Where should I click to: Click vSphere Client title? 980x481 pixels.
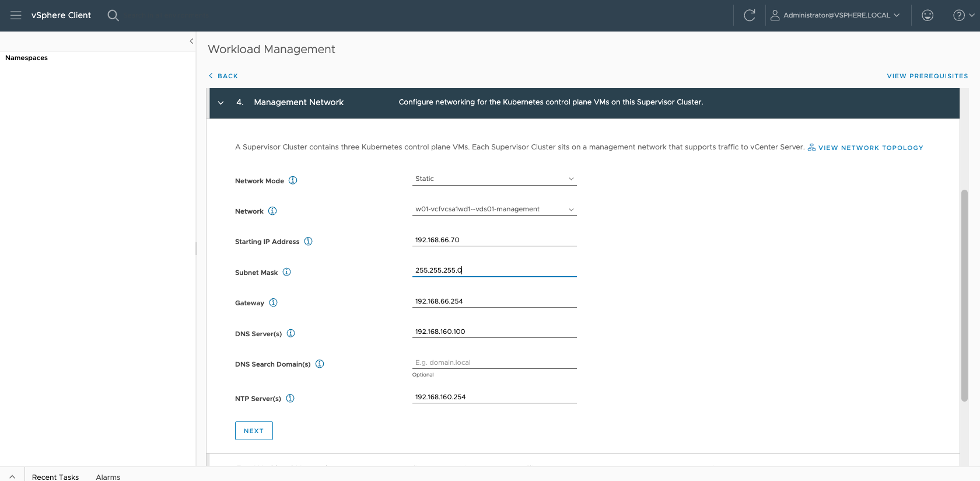click(x=61, y=15)
